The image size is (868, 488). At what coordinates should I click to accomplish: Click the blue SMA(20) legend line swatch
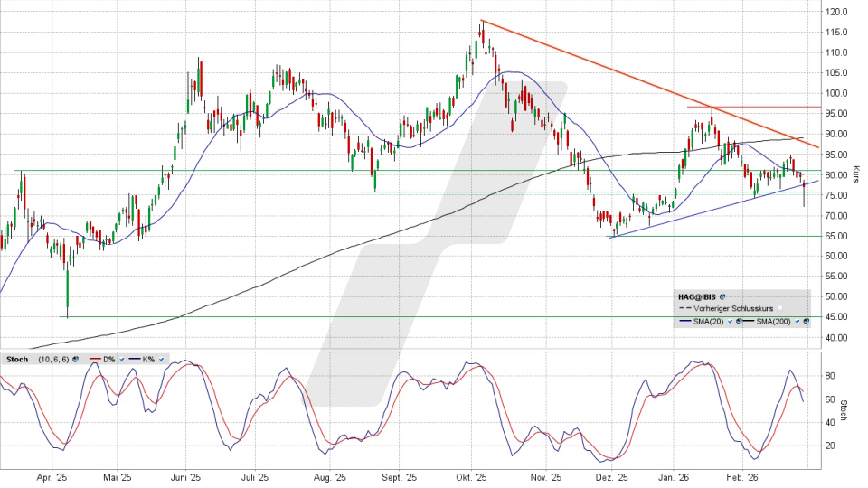685,321
